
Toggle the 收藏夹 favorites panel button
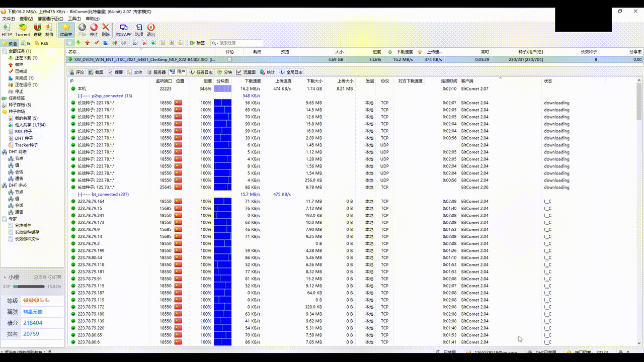click(66, 30)
